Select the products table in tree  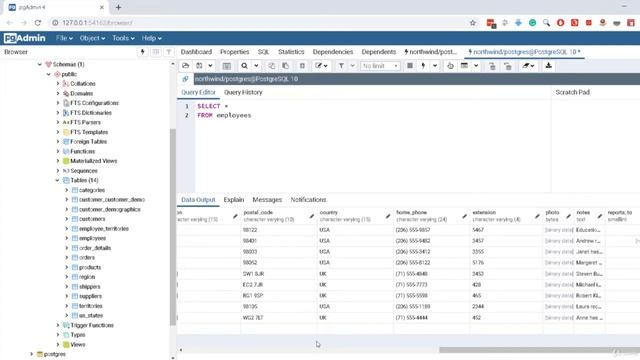90,267
